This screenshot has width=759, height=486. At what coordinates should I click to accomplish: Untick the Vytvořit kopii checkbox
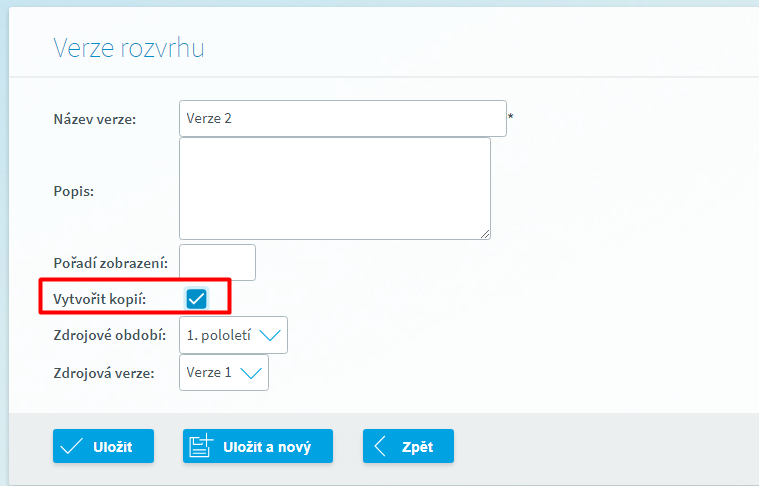(x=196, y=298)
